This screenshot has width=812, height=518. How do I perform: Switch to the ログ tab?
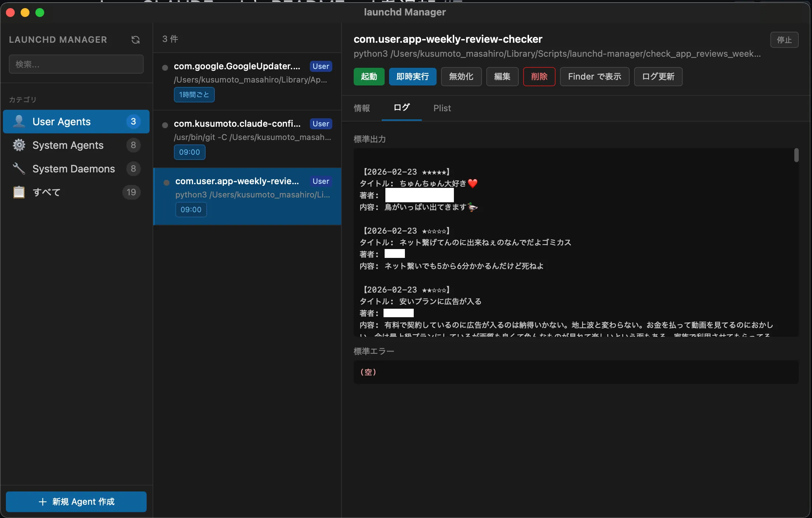[402, 108]
